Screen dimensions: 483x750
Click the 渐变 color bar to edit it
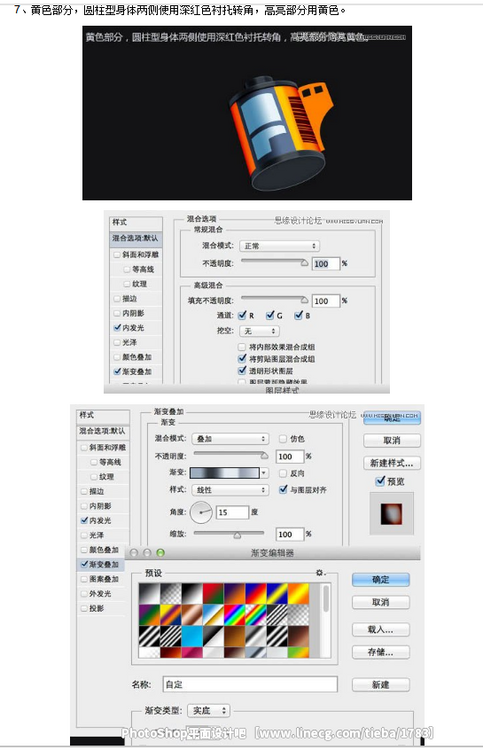click(x=225, y=473)
